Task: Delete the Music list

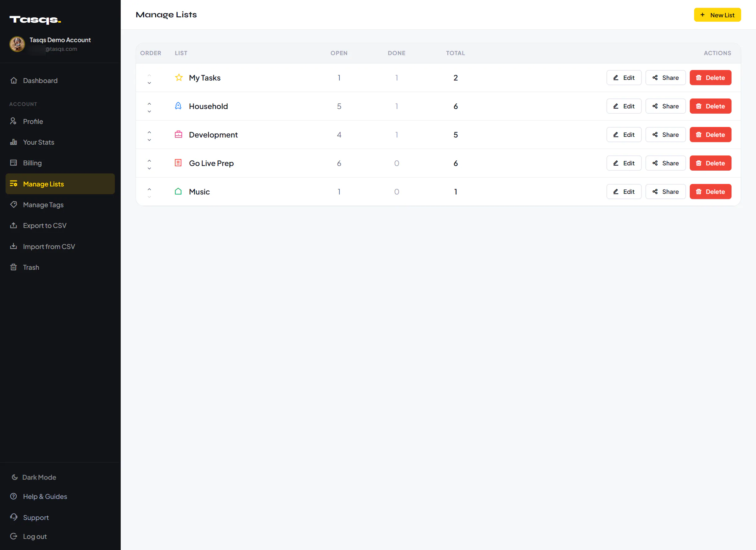Action: tap(710, 191)
